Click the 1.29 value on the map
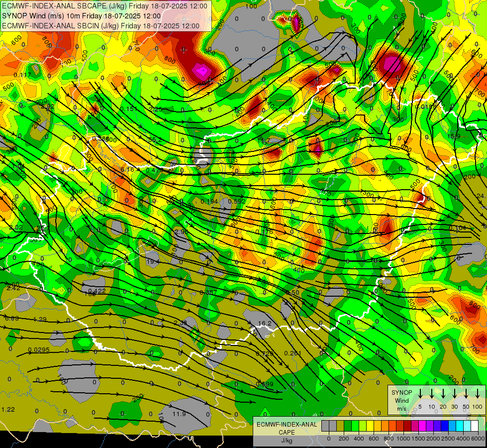Screen dimensions: 487x448 click(x=40, y=319)
